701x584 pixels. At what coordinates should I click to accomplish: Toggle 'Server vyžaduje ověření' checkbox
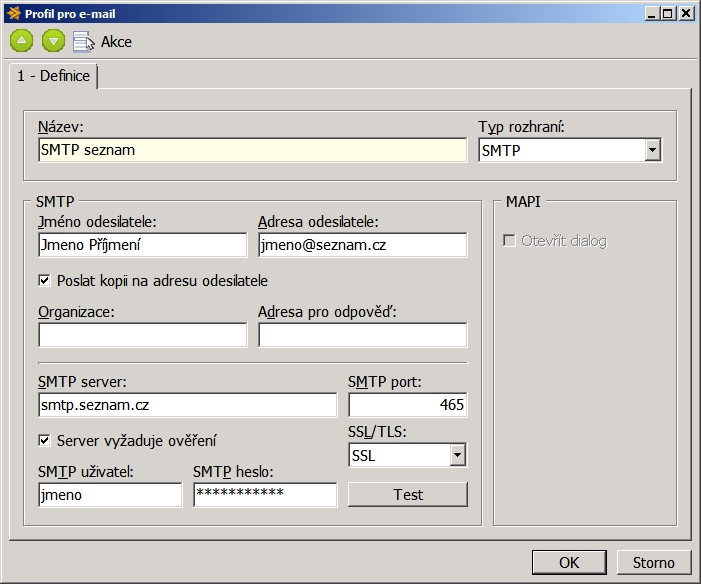click(x=44, y=440)
